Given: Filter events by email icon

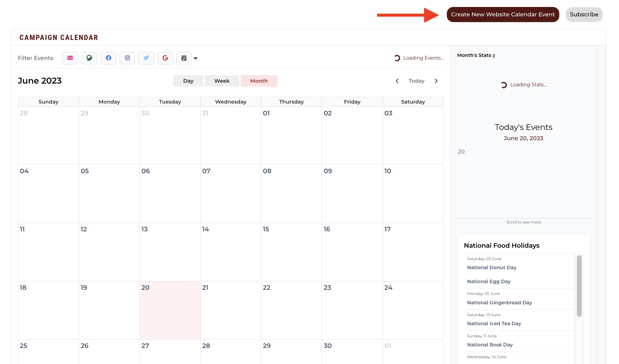Looking at the screenshot, I should click(70, 58).
